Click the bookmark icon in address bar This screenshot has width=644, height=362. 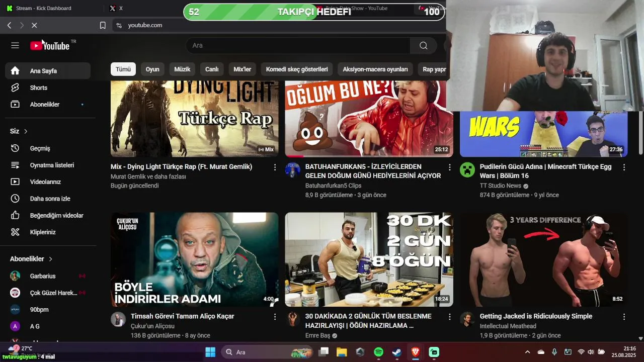[103, 25]
